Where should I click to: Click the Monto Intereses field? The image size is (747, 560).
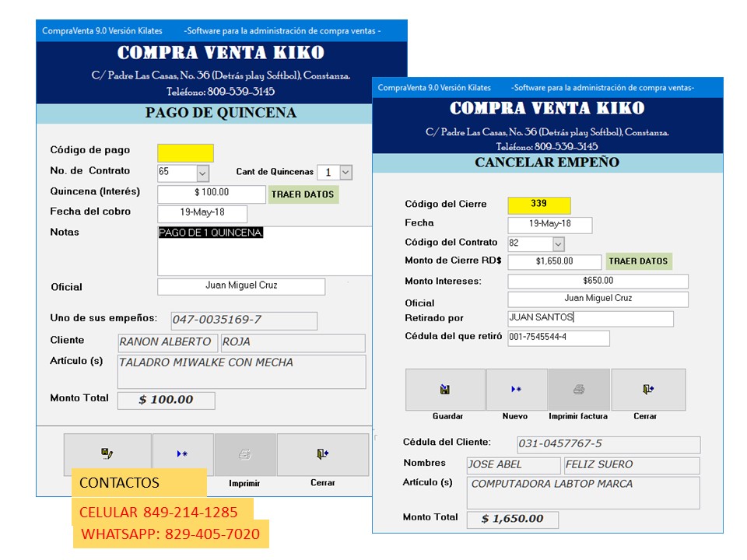(x=598, y=281)
